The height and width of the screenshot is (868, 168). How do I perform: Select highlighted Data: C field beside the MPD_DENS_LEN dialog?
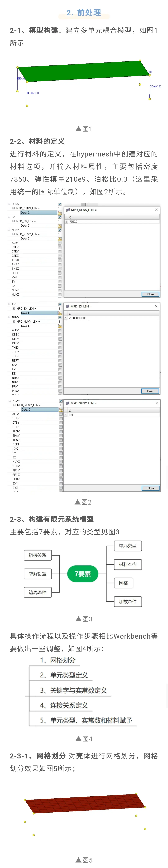tap(39, 213)
